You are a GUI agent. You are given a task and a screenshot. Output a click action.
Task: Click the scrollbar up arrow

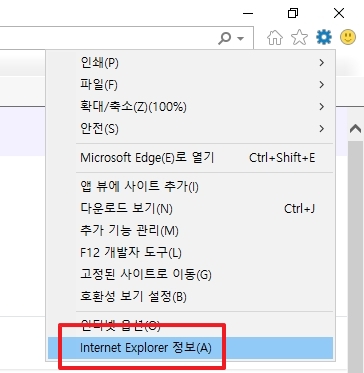[x=355, y=128]
